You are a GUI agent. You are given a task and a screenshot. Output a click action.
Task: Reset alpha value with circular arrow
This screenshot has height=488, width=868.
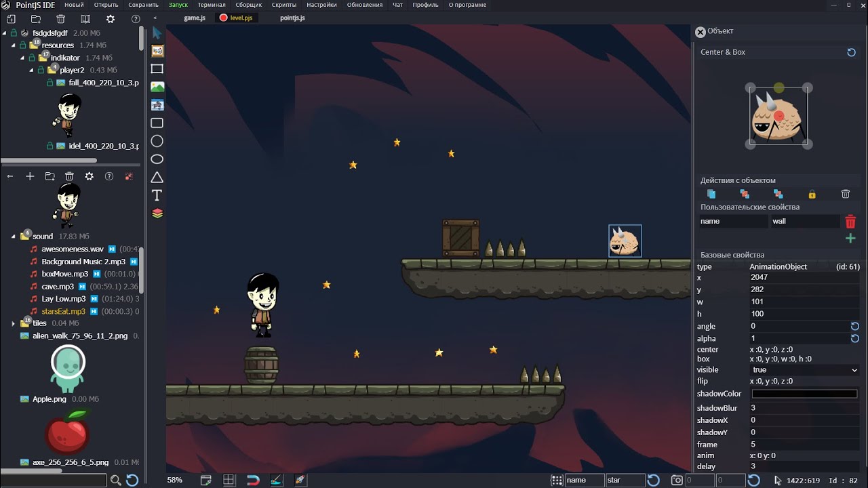pyautogui.click(x=855, y=338)
